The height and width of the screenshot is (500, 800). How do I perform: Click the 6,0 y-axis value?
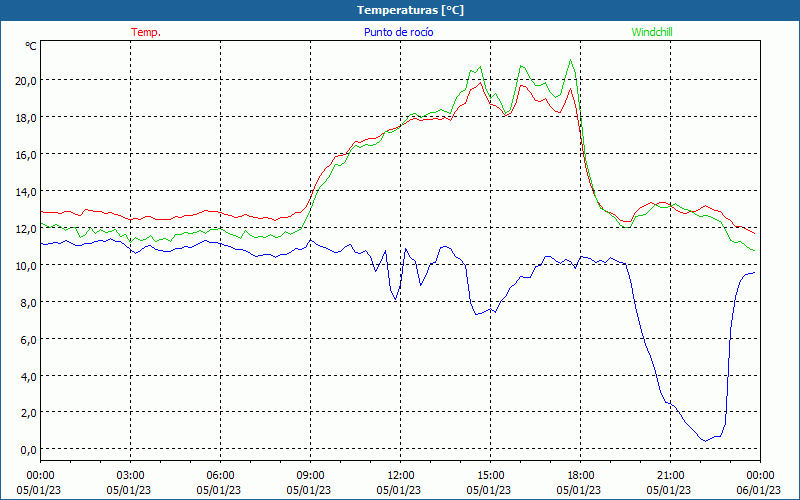pyautogui.click(x=29, y=339)
